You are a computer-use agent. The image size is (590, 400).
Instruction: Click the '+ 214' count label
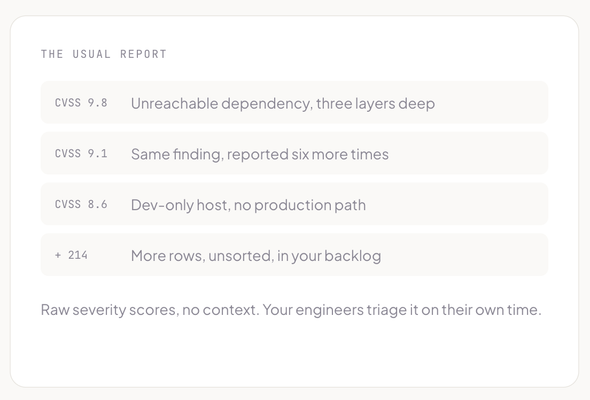(71, 255)
